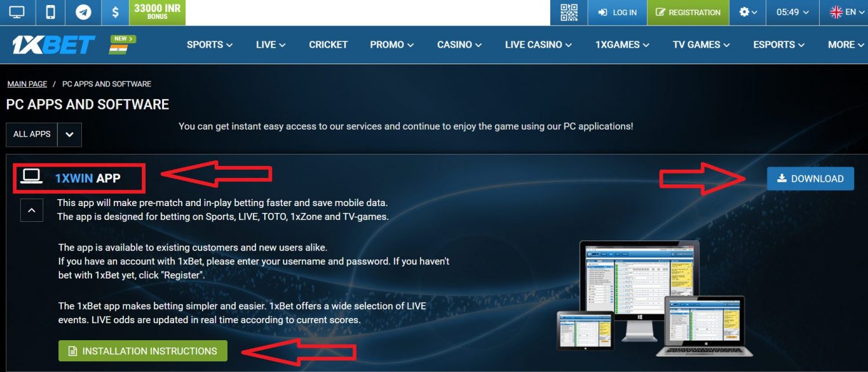868x372 pixels.
Task: Select the mobile apps smartphone icon
Action: (x=50, y=11)
